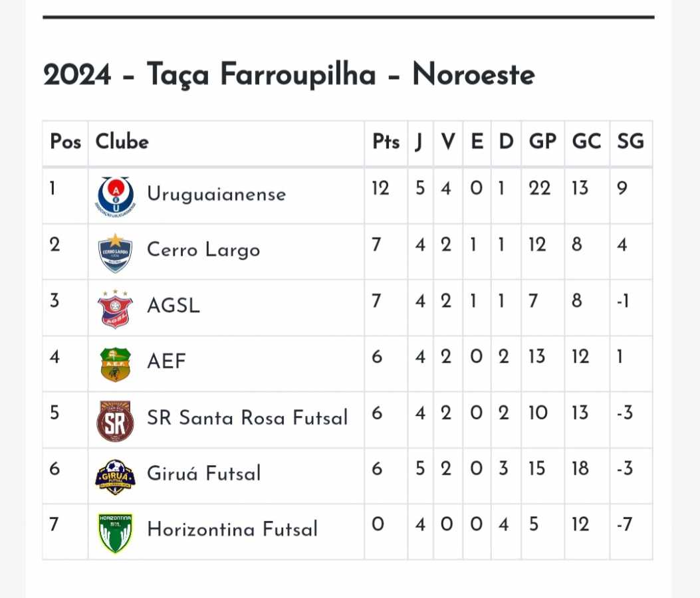The image size is (700, 598).
Task: Sort by the SG column header
Action: coord(630,142)
